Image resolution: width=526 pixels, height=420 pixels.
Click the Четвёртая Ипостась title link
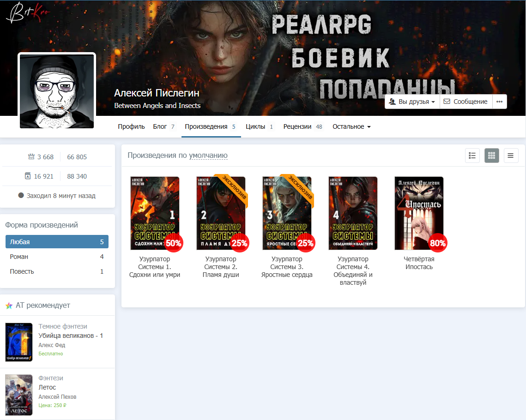419,263
